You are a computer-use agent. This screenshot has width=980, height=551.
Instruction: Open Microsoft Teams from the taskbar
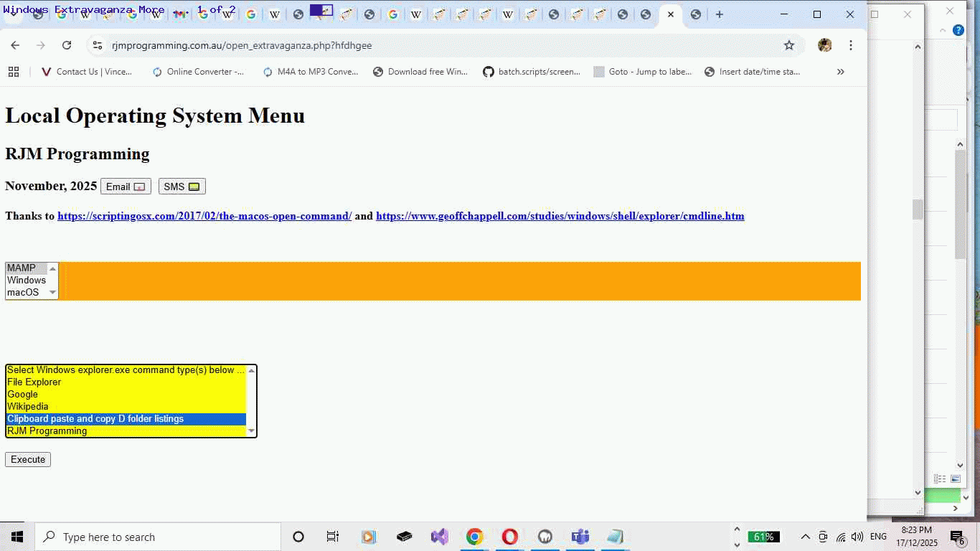[x=580, y=536]
